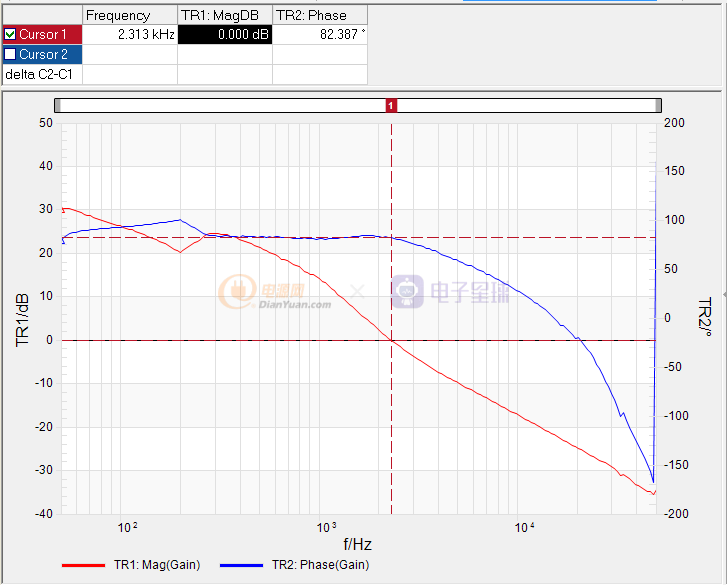Grab the right handle of zoom range bar
Image resolution: width=727 pixels, height=585 pixels.
tap(658, 105)
